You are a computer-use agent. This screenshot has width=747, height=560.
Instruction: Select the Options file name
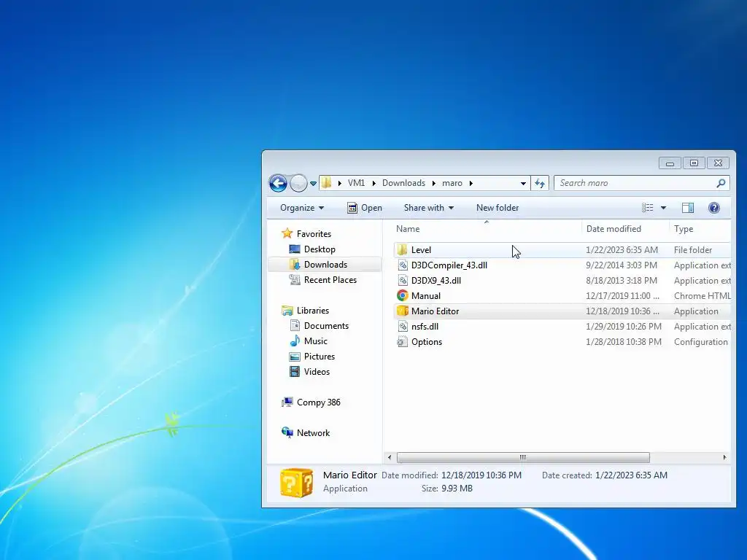[x=426, y=342]
